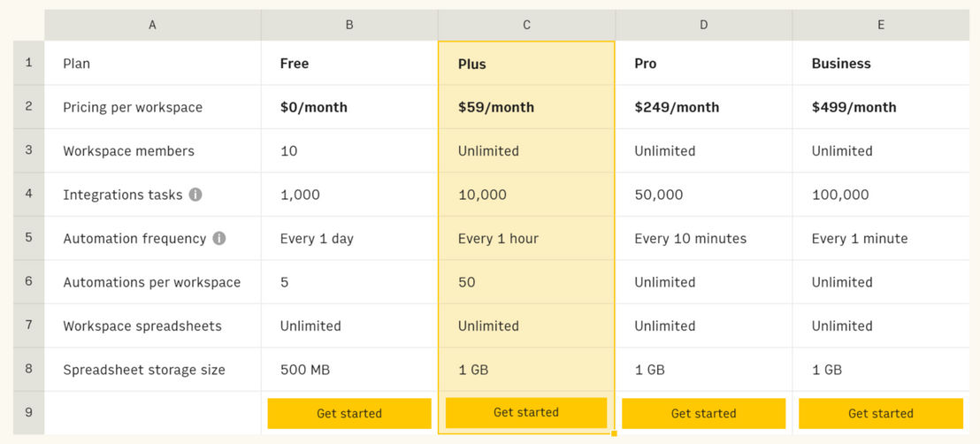Select row 2 header
Viewport: 980px width, 444px height.
tap(29, 107)
